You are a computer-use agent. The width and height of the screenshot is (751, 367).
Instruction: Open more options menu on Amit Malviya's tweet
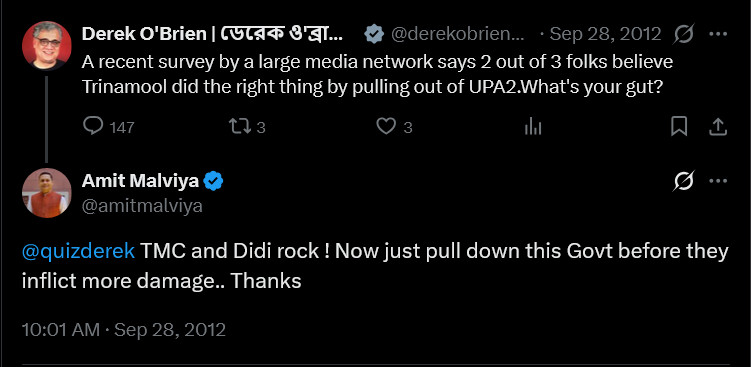[x=718, y=181]
